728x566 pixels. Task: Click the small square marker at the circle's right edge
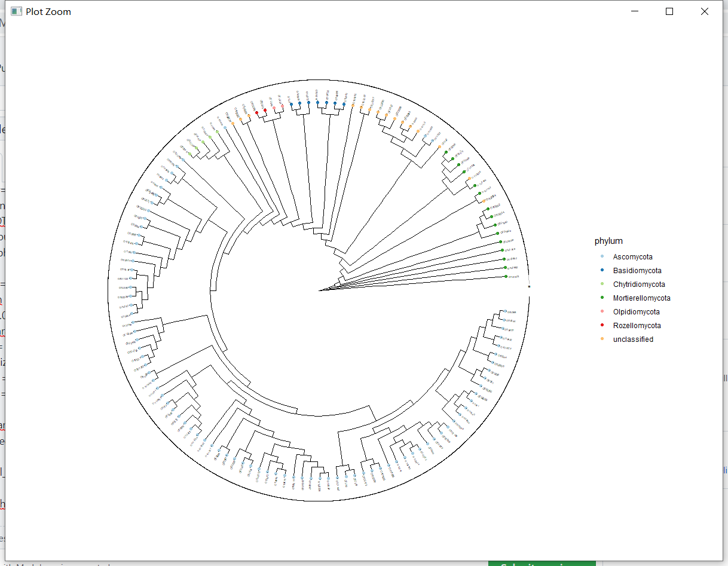(528, 287)
